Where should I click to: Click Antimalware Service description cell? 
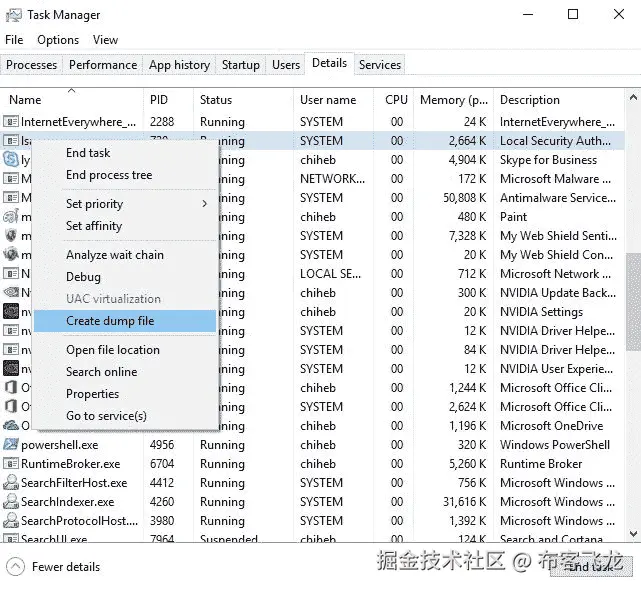(x=558, y=198)
